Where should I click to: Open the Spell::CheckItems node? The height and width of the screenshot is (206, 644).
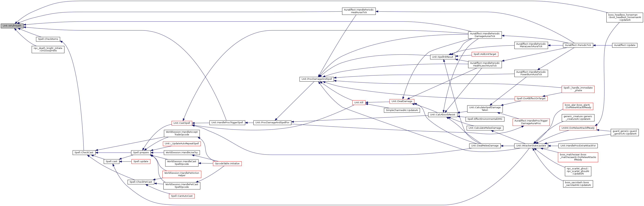point(48,39)
